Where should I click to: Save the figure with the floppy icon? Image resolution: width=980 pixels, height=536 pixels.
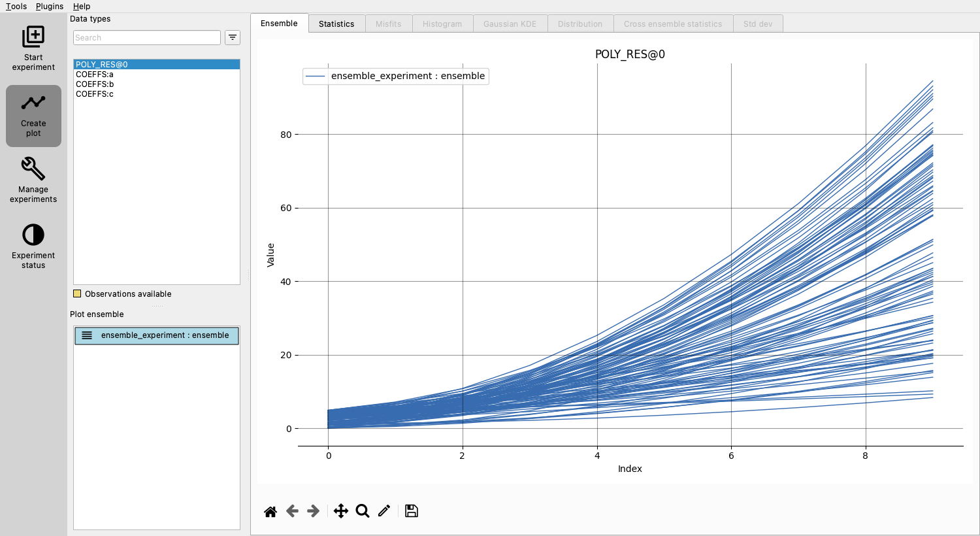click(412, 511)
